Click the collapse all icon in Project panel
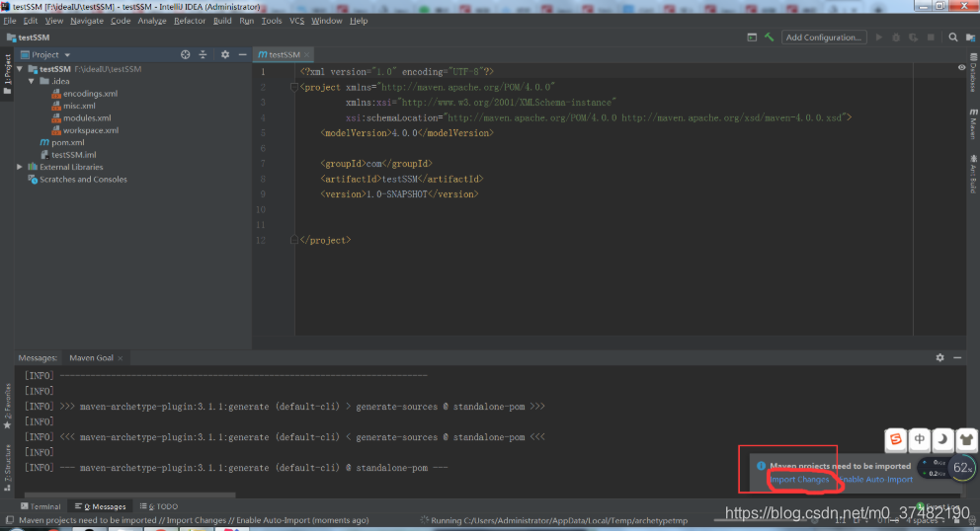Image resolution: width=980 pixels, height=532 pixels. coord(203,55)
